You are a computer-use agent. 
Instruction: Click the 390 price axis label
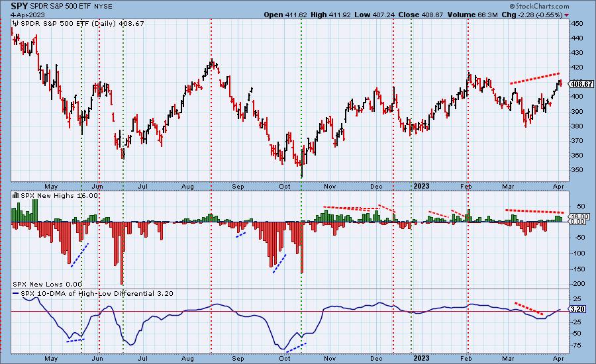[x=577, y=111]
